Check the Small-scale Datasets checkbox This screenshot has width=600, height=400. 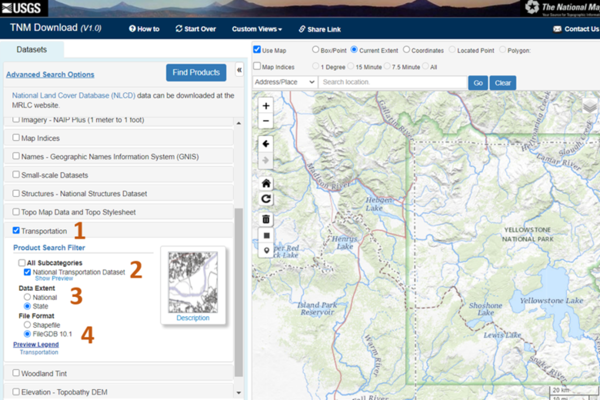(16, 174)
